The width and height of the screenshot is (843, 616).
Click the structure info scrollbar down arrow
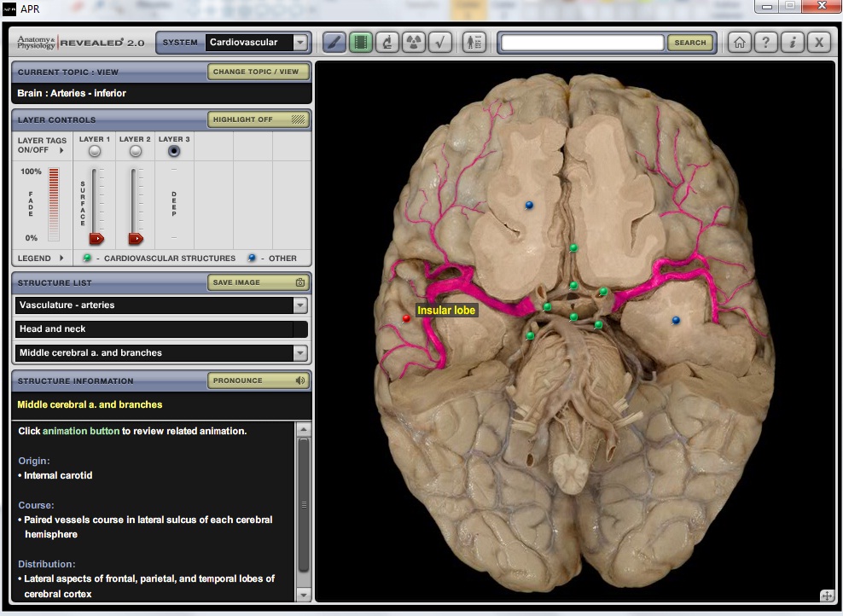click(x=304, y=595)
